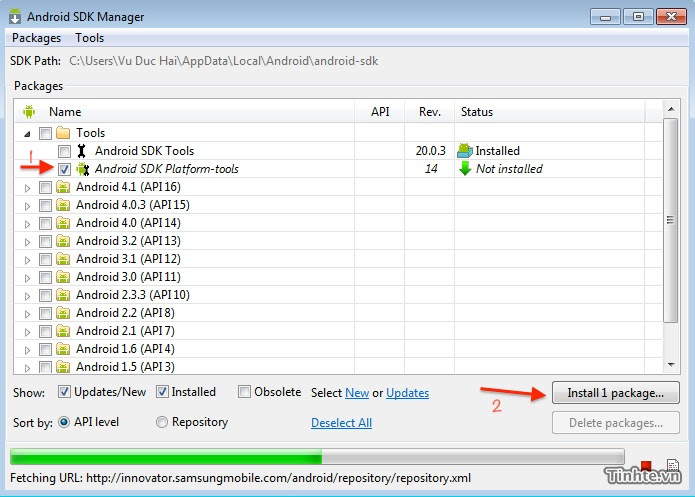
Task: Click the Android 4.0 (API 14) folder icon
Action: (x=63, y=223)
